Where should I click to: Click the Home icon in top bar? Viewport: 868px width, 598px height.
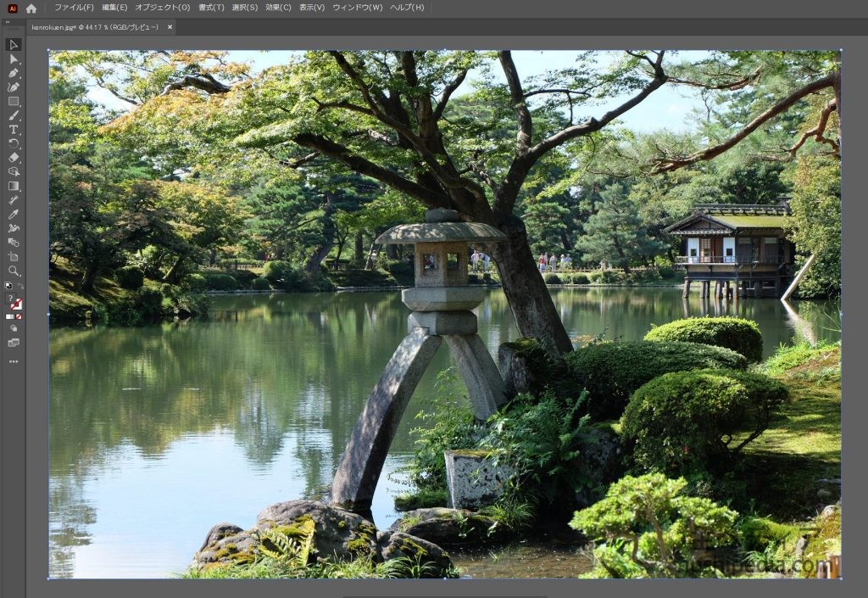click(x=31, y=8)
